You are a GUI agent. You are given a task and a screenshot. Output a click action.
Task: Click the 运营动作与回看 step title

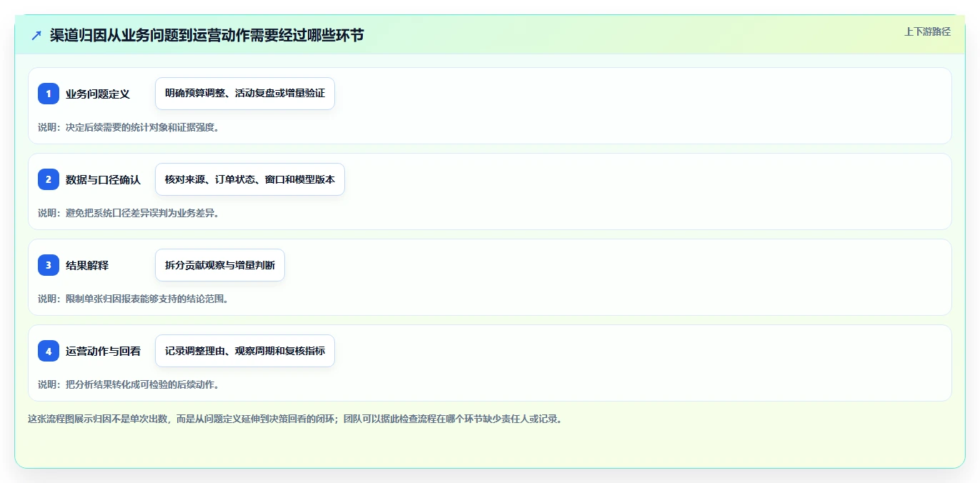tap(103, 351)
